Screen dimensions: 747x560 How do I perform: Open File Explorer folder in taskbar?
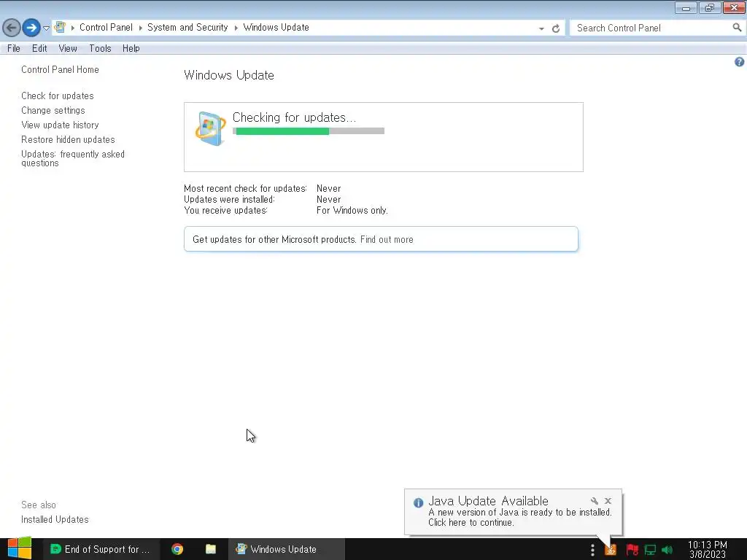click(x=211, y=549)
